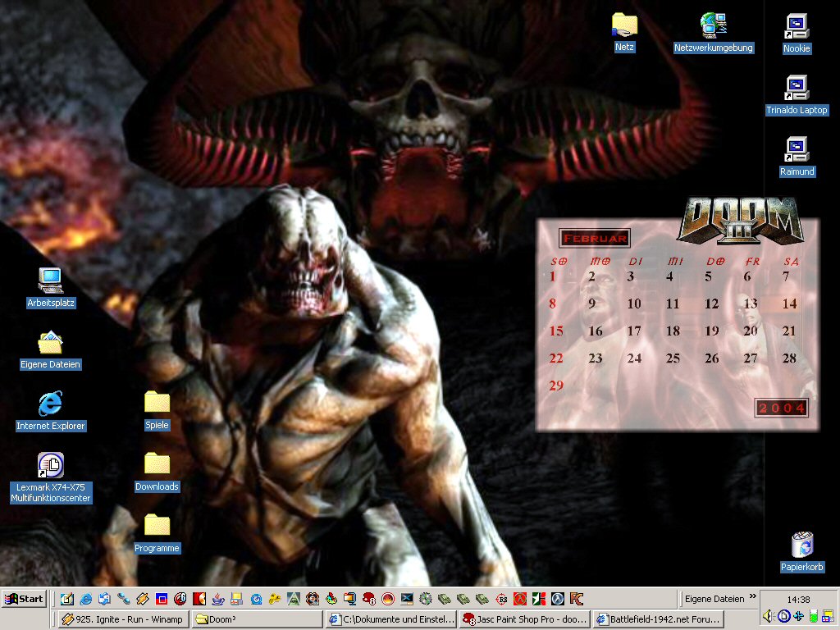Launch red Half-Life icon in quick launch
The height and width of the screenshot is (630, 840).
coord(520,599)
